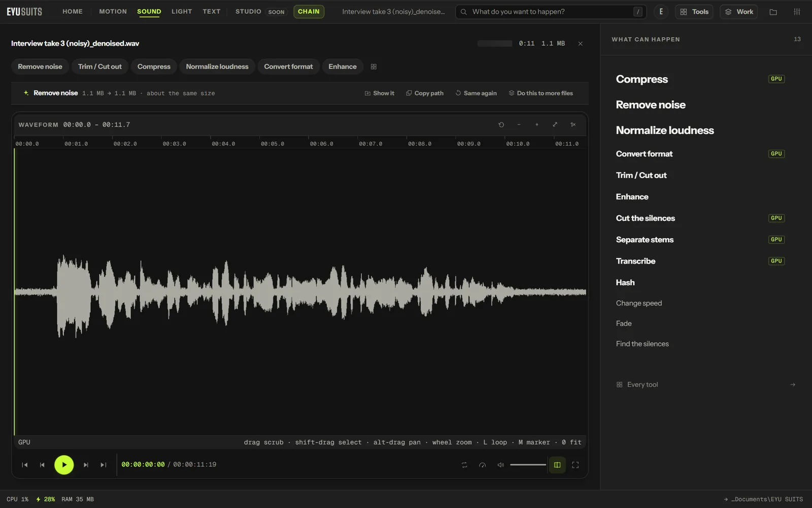Step forward one frame in the transport
The image size is (812, 508).
pyautogui.click(x=86, y=465)
